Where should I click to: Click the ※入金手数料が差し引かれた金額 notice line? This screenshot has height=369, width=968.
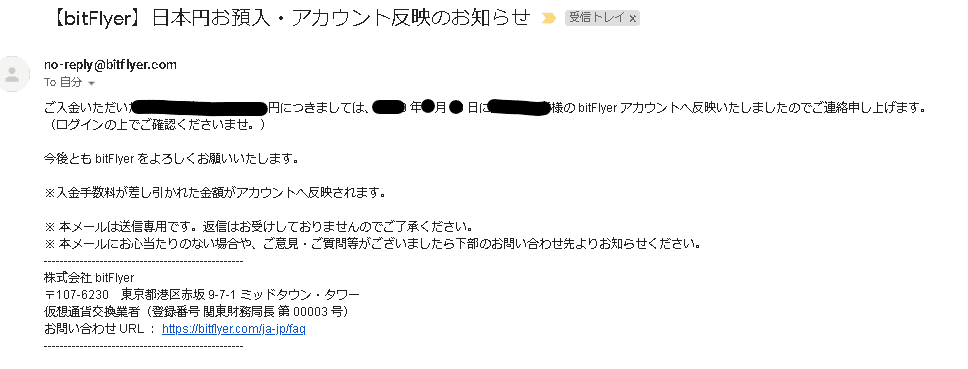tap(215, 193)
